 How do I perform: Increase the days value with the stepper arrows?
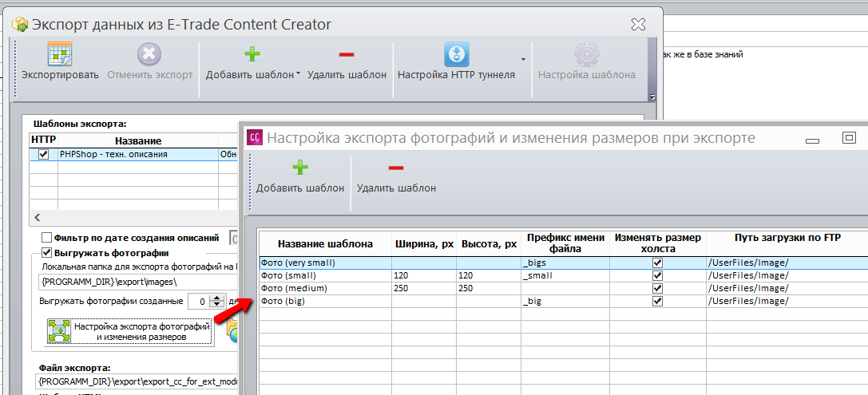click(217, 298)
